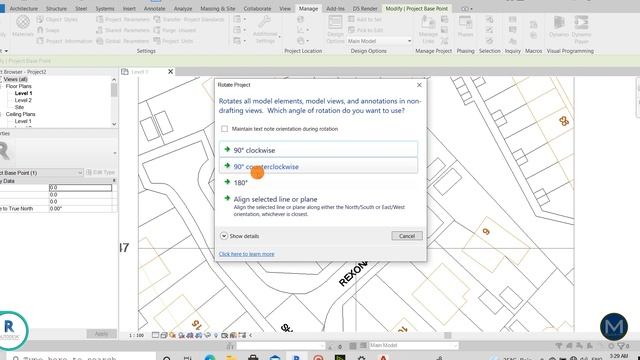Choose 90° counterclockwise rotation
The height and width of the screenshot is (360, 640).
(318, 166)
